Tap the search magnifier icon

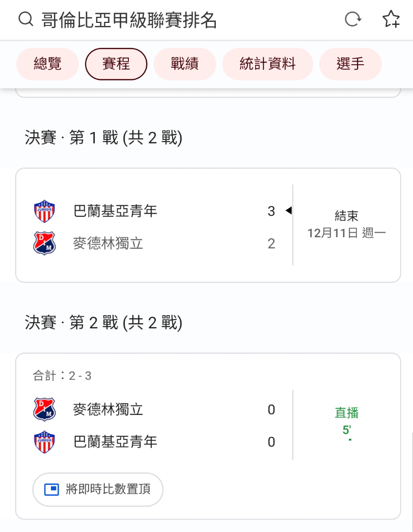click(x=25, y=20)
